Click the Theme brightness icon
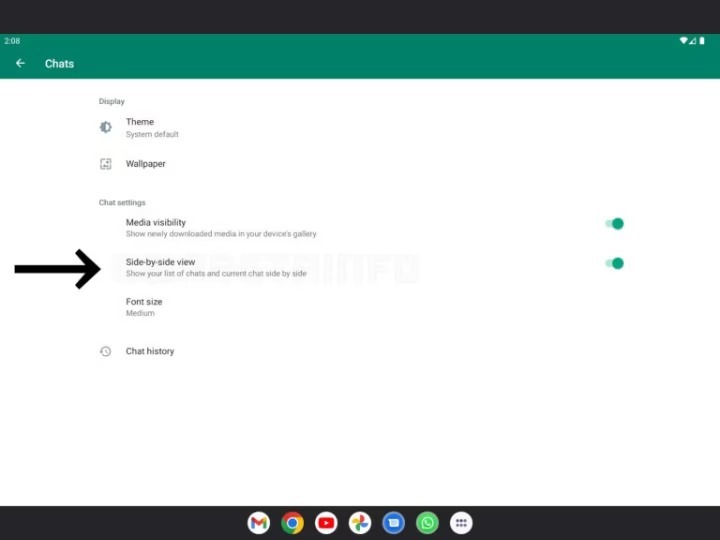 pos(105,127)
